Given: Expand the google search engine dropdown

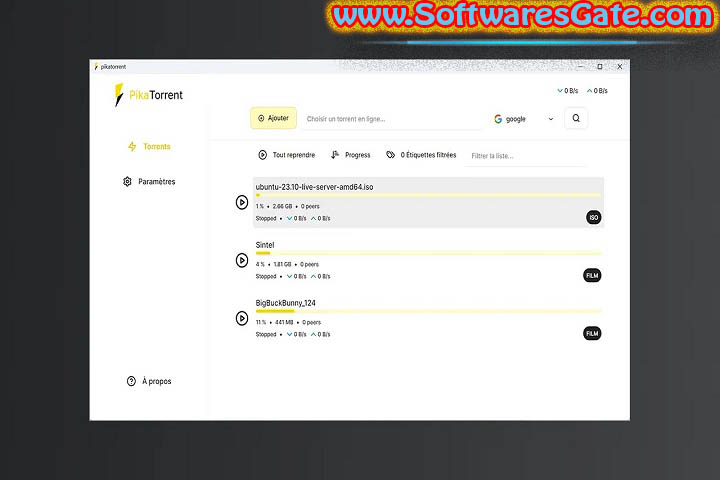Looking at the screenshot, I should (524, 119).
